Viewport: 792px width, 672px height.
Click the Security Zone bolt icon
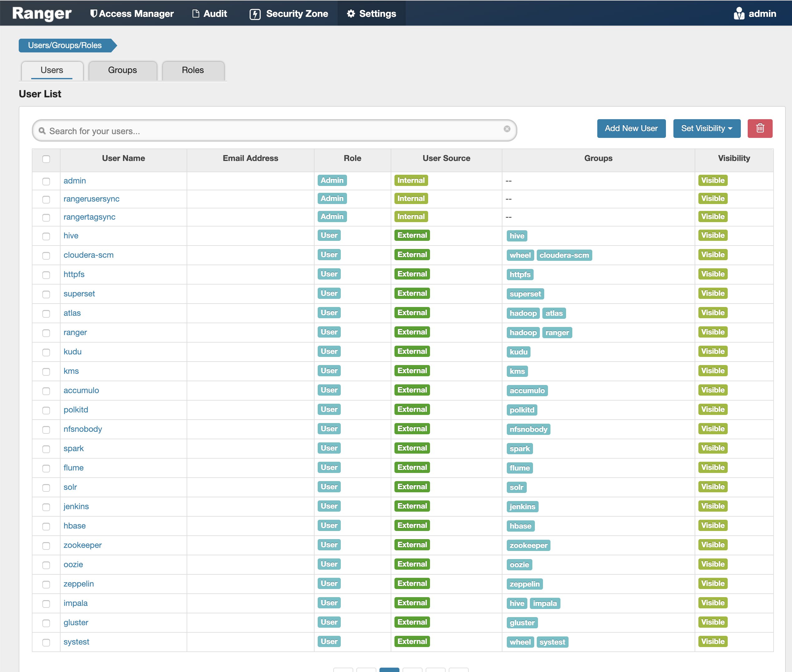tap(255, 14)
